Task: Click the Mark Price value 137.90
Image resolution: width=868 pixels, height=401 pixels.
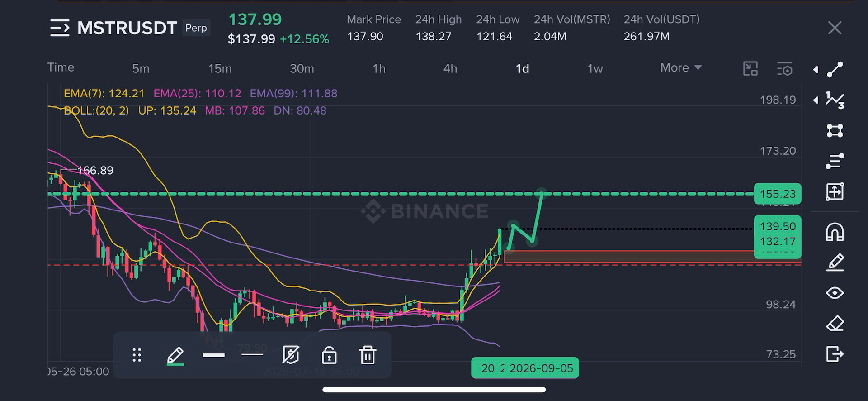Action: [x=365, y=36]
